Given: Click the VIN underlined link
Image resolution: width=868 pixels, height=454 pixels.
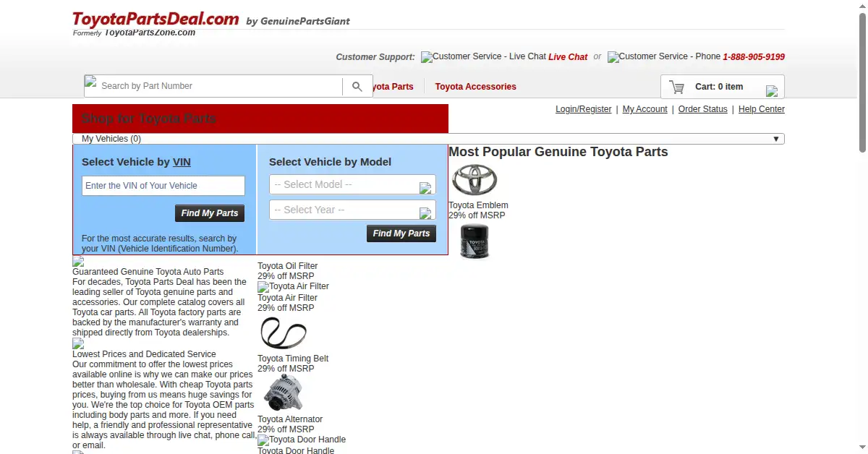Looking at the screenshot, I should (182, 162).
